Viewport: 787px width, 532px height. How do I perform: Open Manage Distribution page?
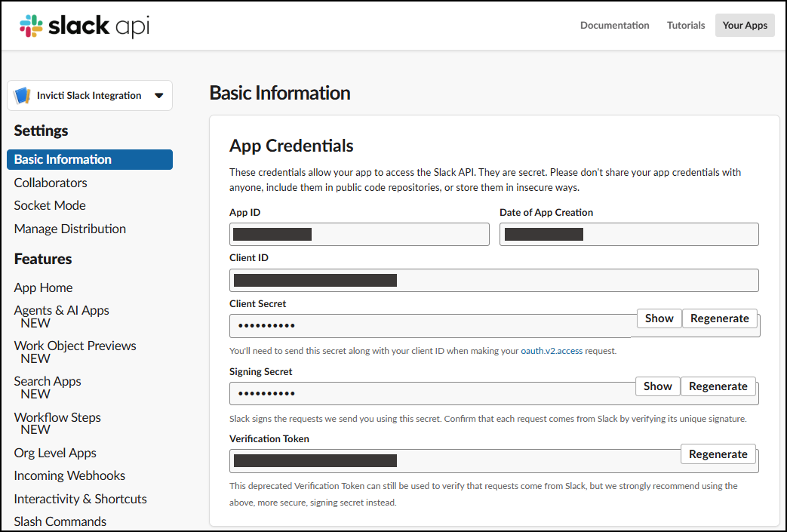(x=69, y=229)
